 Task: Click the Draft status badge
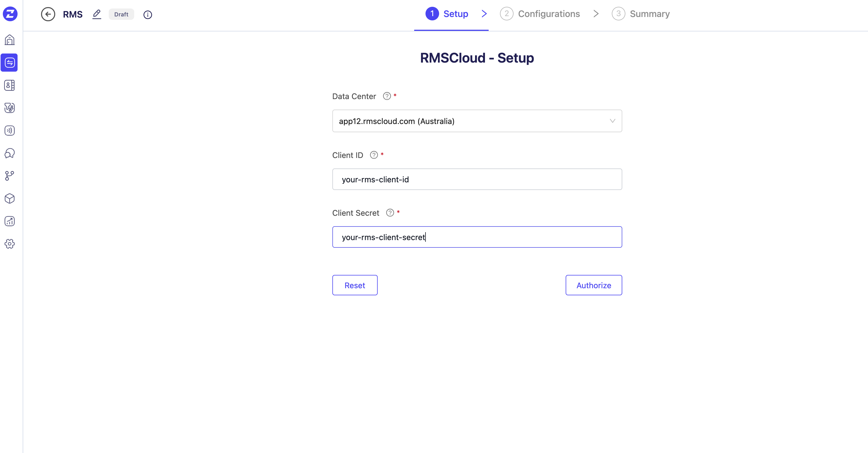[121, 14]
